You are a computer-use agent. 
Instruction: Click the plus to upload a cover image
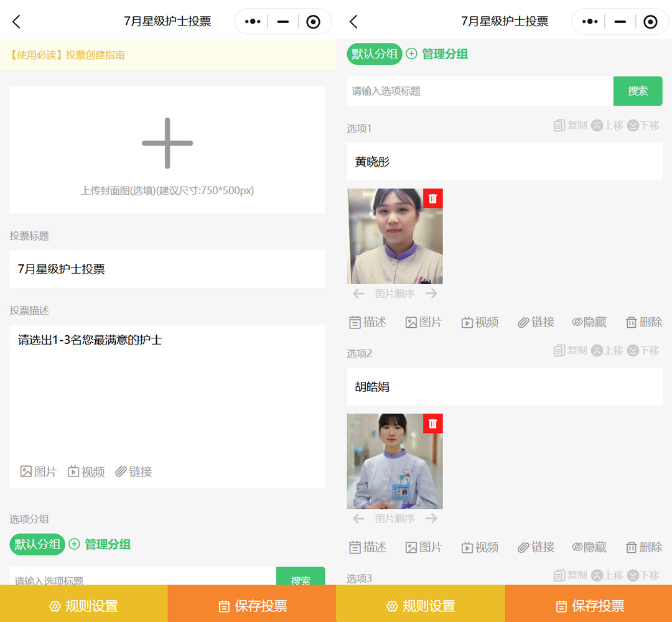point(167,143)
